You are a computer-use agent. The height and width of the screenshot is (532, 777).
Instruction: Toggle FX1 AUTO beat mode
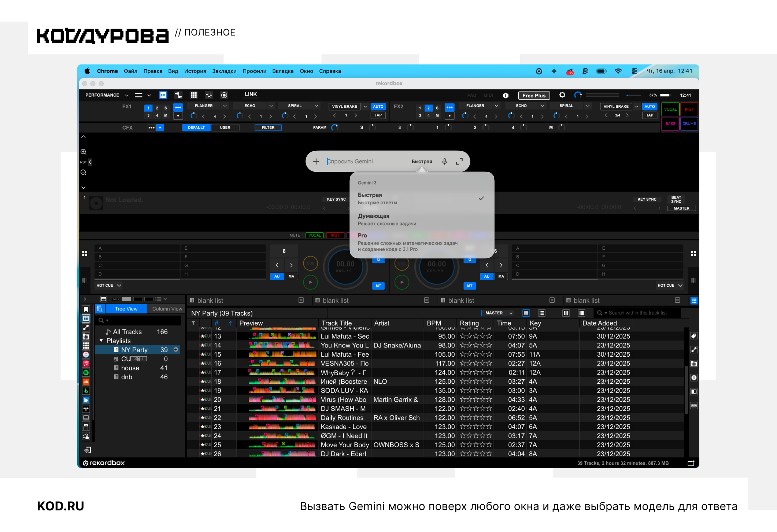click(378, 107)
